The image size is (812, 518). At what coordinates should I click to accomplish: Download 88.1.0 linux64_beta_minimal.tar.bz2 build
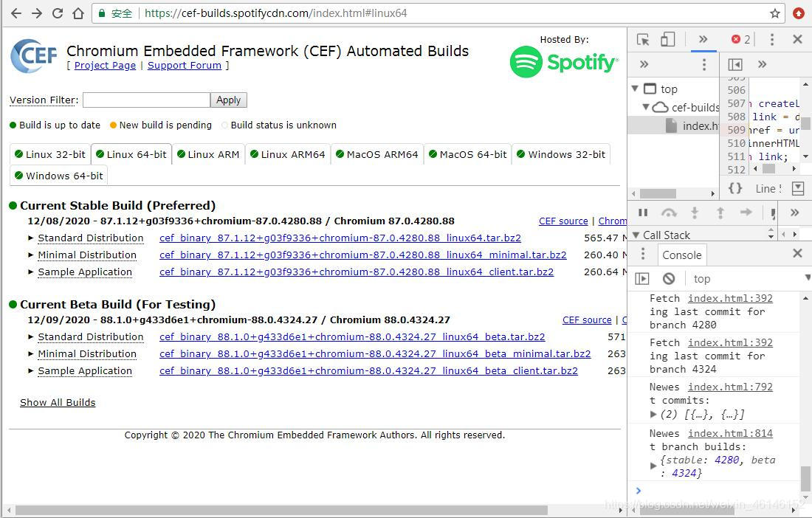tap(375, 354)
